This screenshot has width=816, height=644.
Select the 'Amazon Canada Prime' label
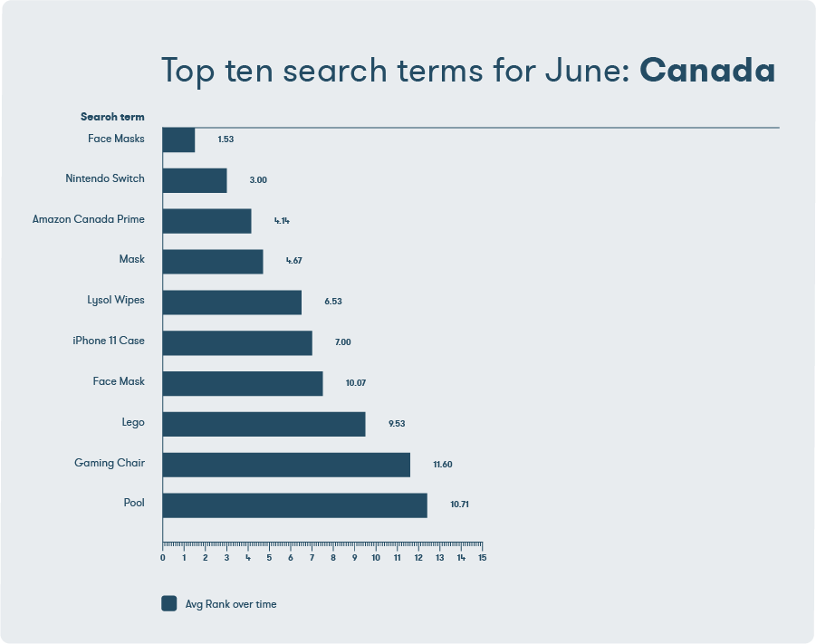tap(89, 219)
